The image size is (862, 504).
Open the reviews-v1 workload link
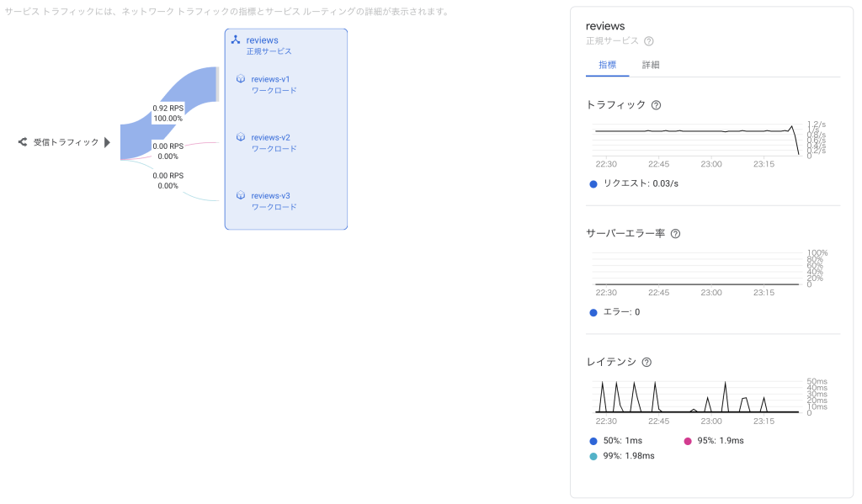coord(270,79)
